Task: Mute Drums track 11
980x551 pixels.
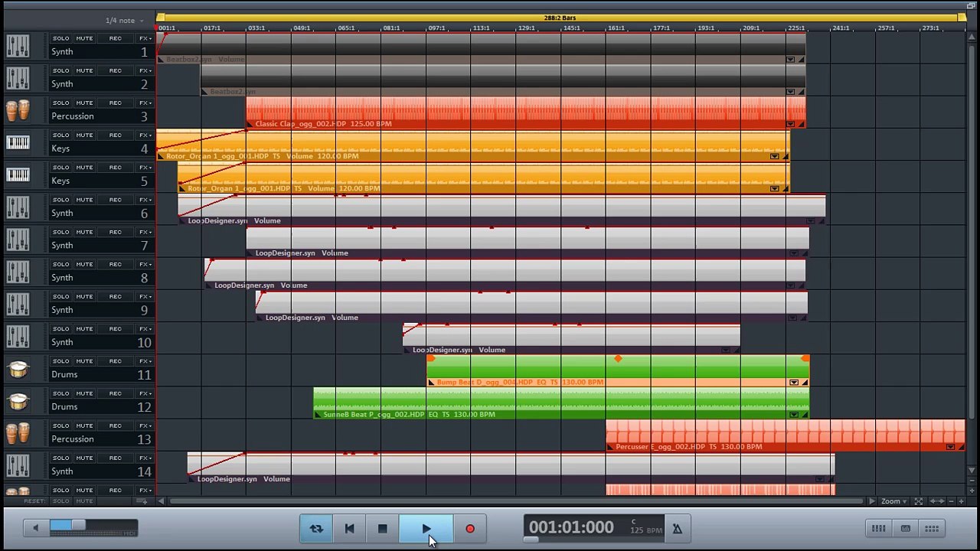Action: pyautogui.click(x=84, y=361)
